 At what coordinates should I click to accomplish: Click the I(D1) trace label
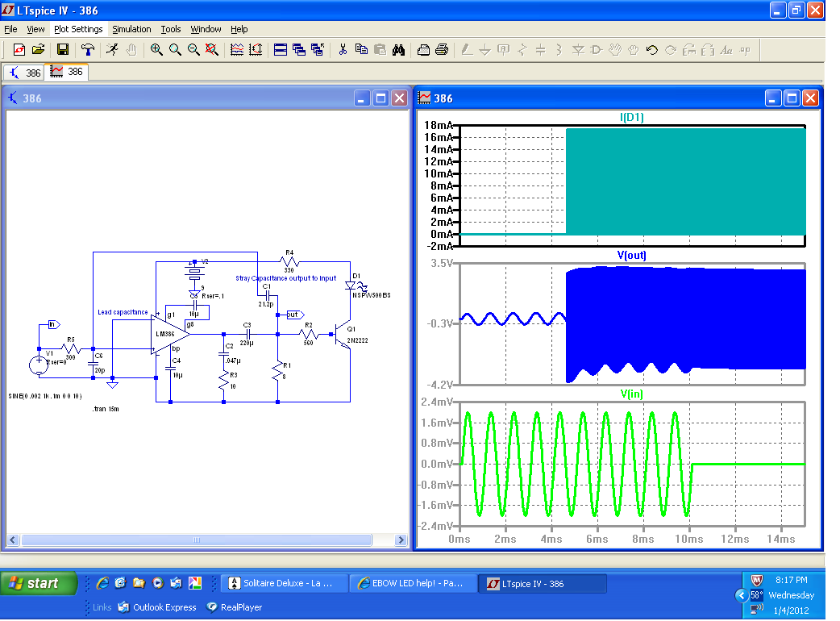coord(631,117)
